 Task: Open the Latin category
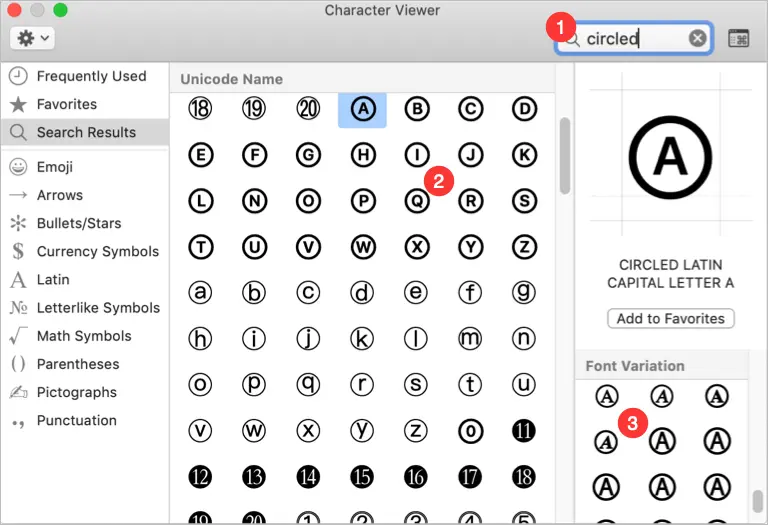[x=85, y=279]
